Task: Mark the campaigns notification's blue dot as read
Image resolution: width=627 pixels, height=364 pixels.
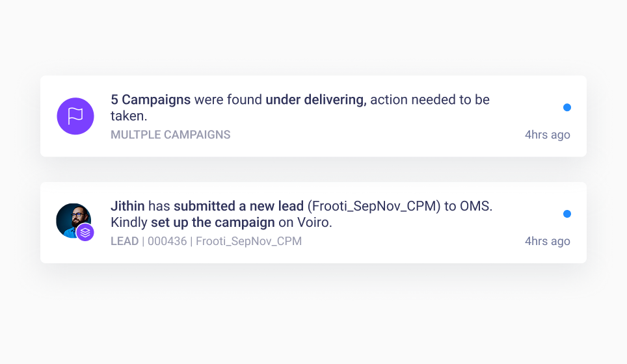Action: (567, 107)
